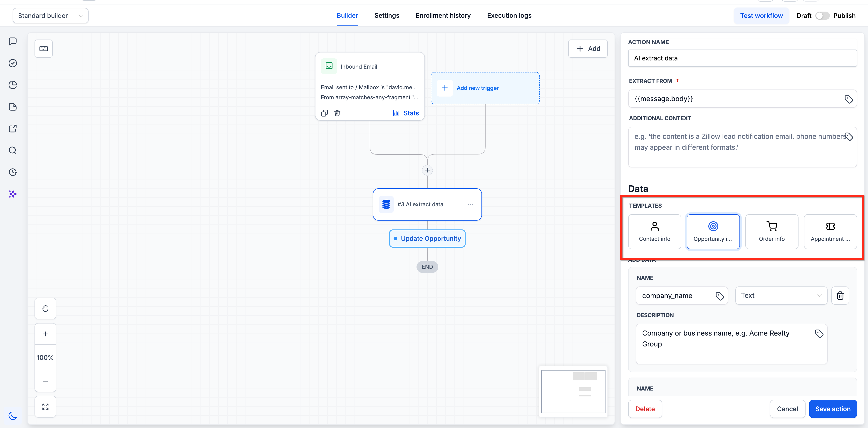868x428 pixels.
Task: Switch to the Settings tab
Action: (387, 15)
